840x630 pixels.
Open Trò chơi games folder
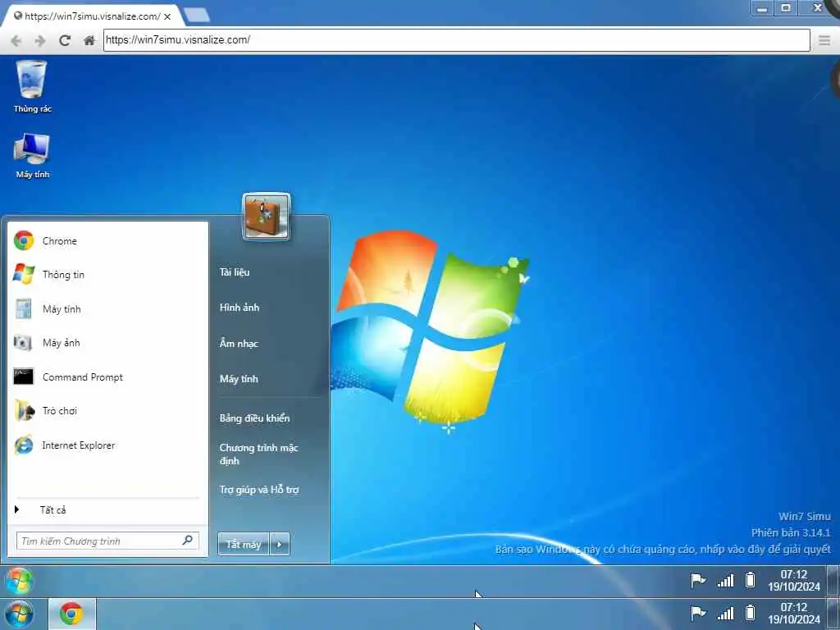(x=107, y=411)
